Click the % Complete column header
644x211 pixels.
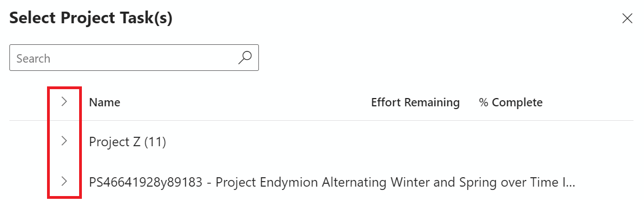point(511,102)
